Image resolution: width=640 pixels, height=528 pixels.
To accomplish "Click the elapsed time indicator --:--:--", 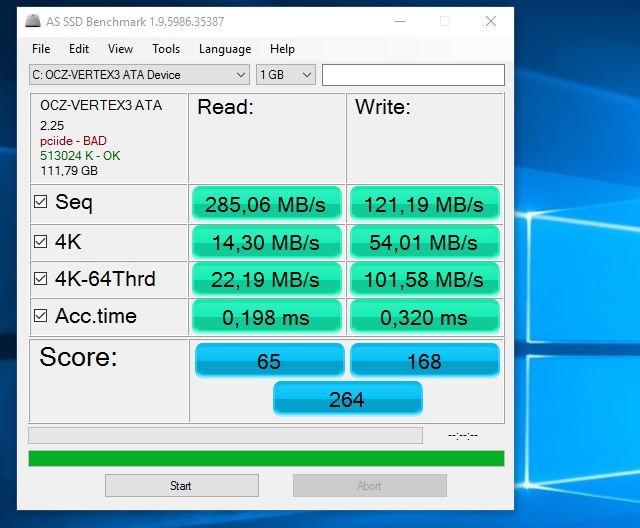I will tap(463, 435).
